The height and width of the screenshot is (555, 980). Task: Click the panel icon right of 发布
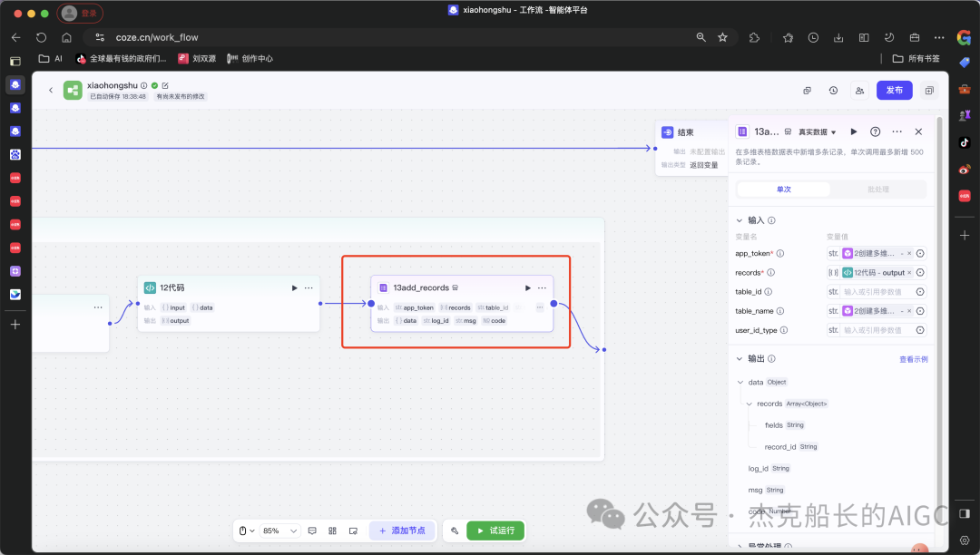[929, 91]
